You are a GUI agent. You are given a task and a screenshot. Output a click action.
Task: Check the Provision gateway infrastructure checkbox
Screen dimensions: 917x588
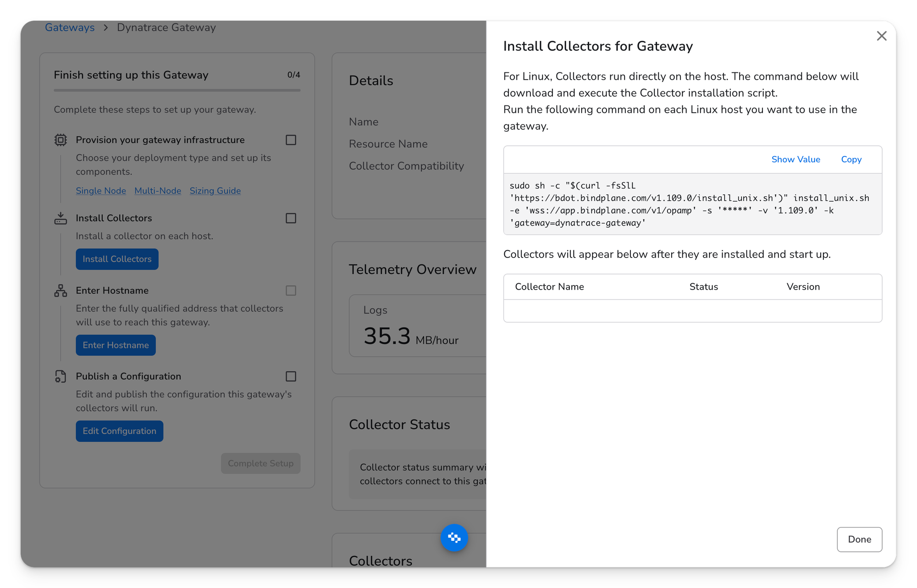coord(291,140)
